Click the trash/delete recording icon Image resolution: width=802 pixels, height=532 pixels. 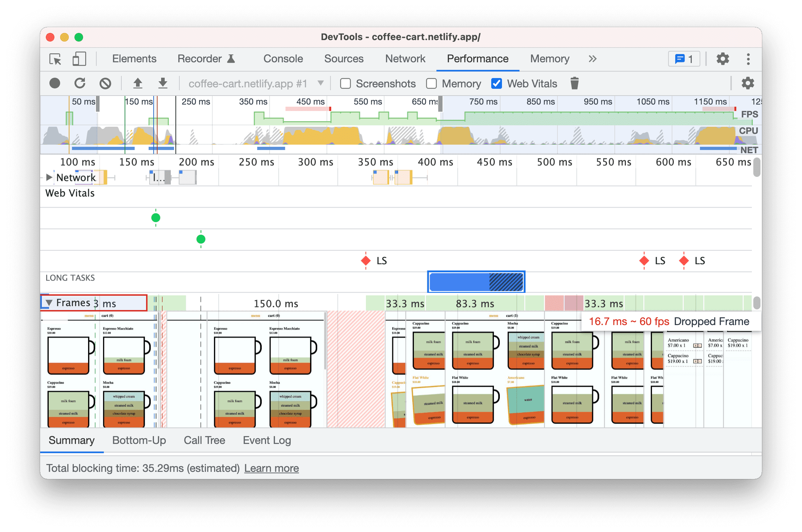click(x=574, y=83)
